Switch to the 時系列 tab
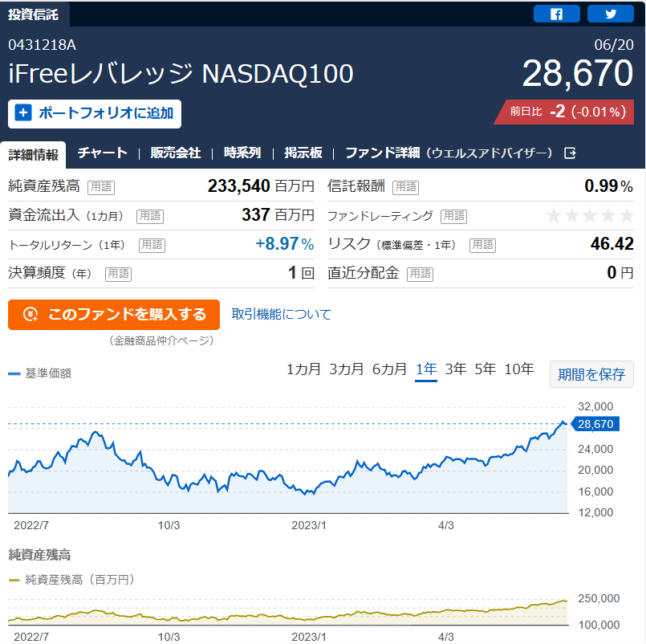Viewport: 646px width, 644px height. point(242,153)
